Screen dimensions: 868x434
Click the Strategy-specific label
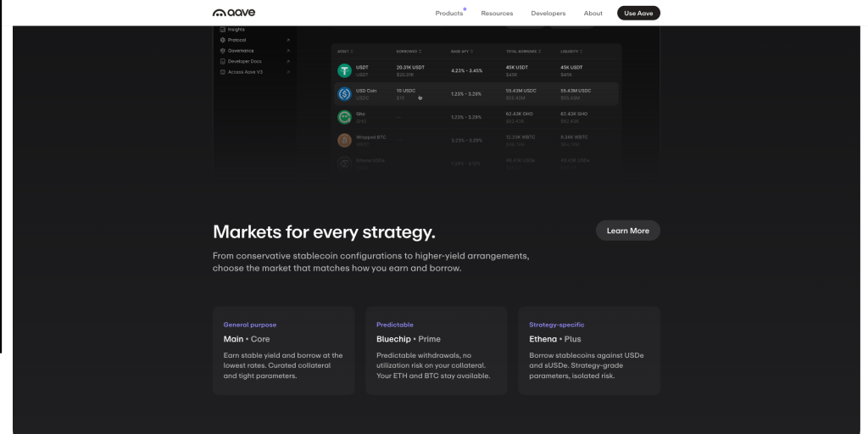coord(556,325)
